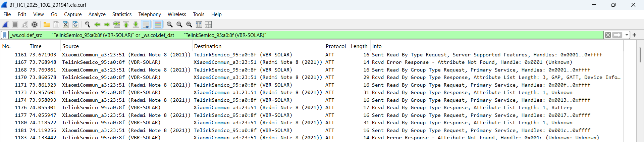Sort packets by the Protocol column header

coord(335,46)
